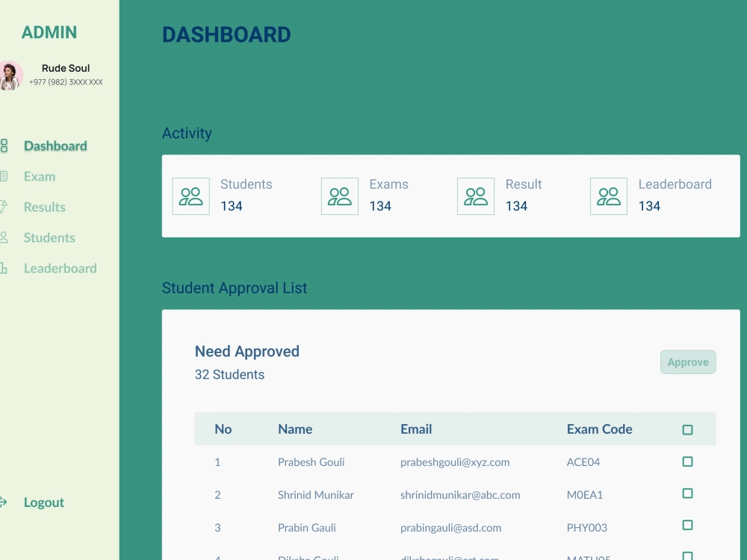The image size is (747, 560).
Task: Click the Exams card people icon
Action: [340, 196]
